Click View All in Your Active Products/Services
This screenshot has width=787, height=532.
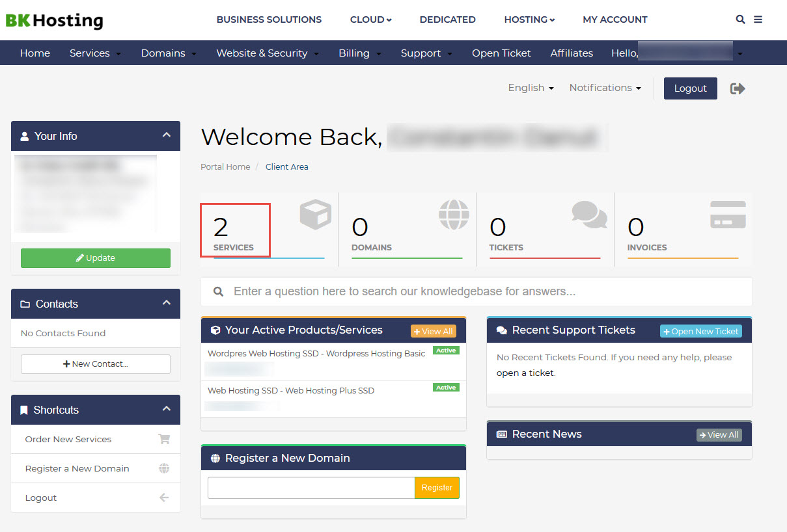point(434,332)
